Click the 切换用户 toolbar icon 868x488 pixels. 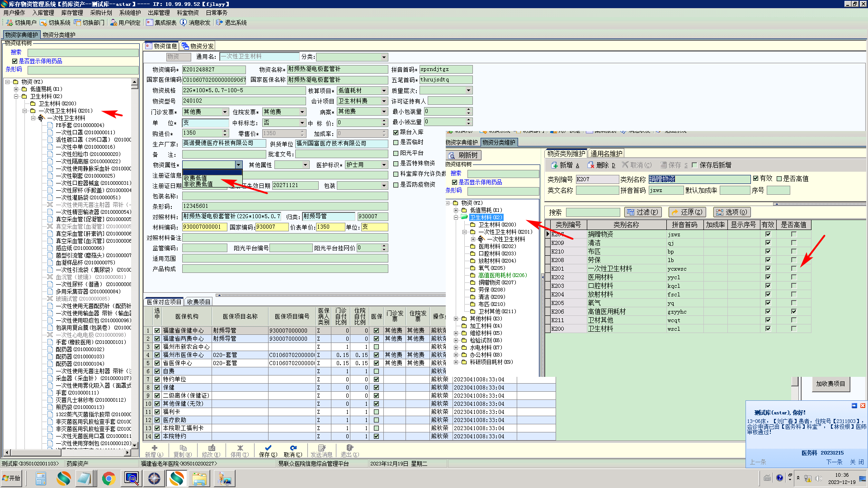[9, 23]
